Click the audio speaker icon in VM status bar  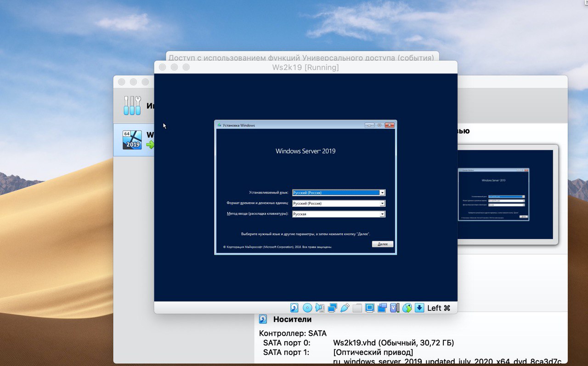pyautogui.click(x=320, y=308)
